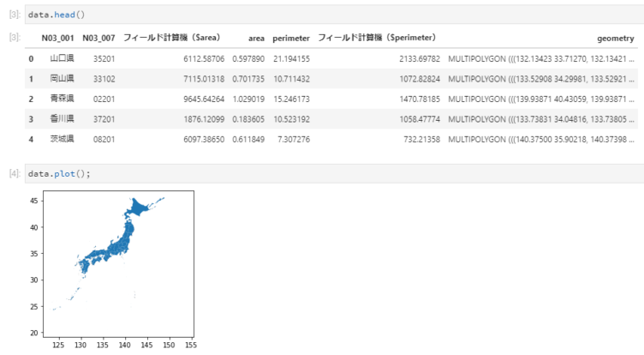
Task: Click the value 7115.01318
Action: 204,79
